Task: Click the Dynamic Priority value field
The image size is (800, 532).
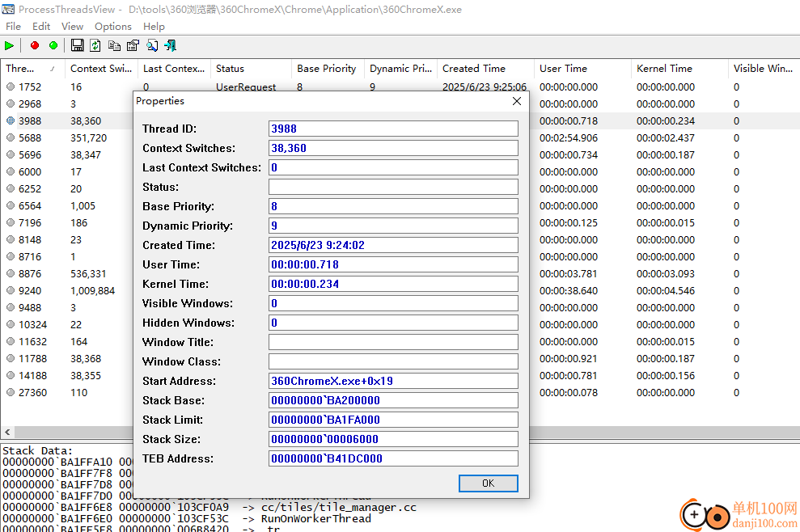Action: click(x=393, y=226)
